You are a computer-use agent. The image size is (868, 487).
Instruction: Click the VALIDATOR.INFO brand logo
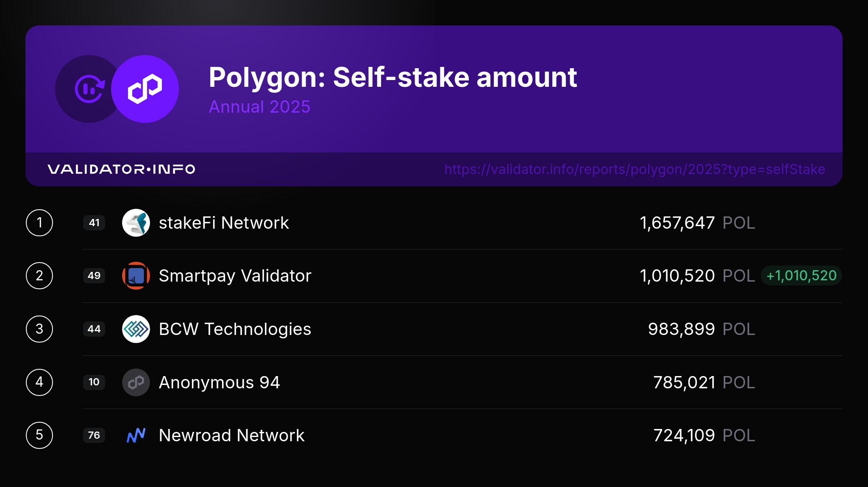click(121, 169)
